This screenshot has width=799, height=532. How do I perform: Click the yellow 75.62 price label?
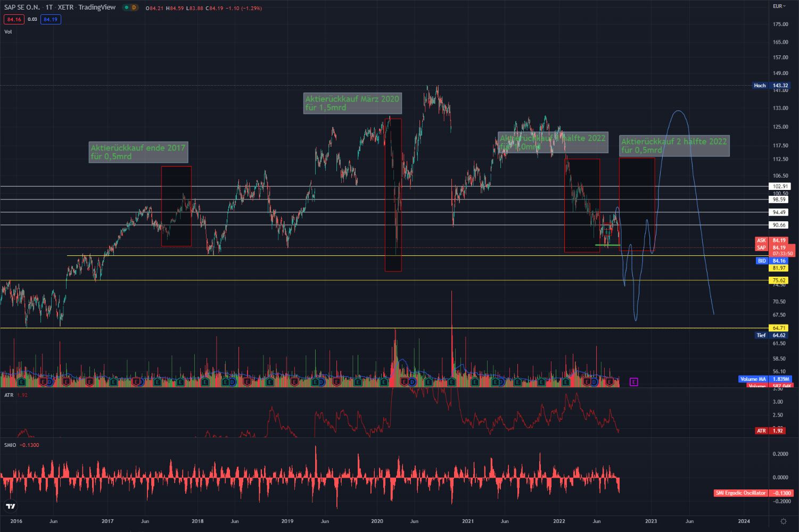[x=779, y=280]
